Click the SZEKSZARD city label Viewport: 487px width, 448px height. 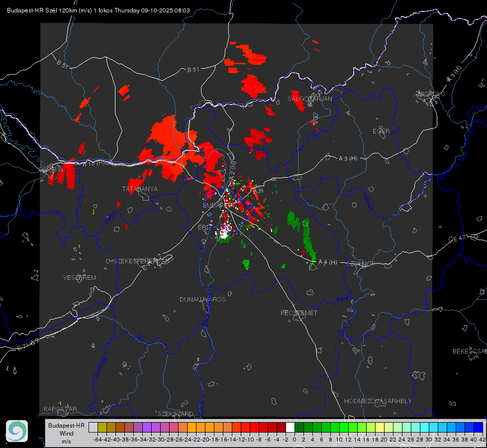pos(176,414)
